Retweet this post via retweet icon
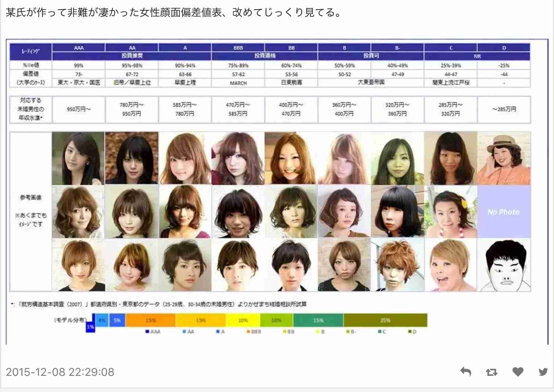 pos(492,372)
